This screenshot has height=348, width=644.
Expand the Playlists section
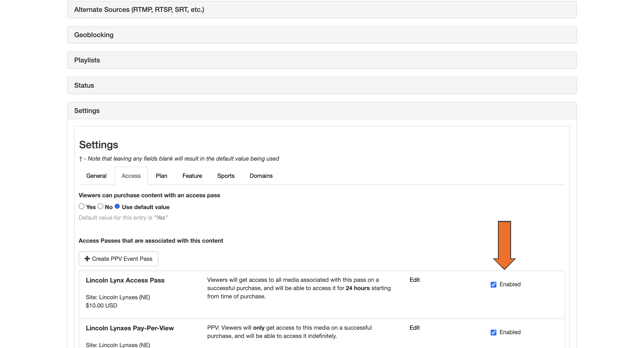322,60
